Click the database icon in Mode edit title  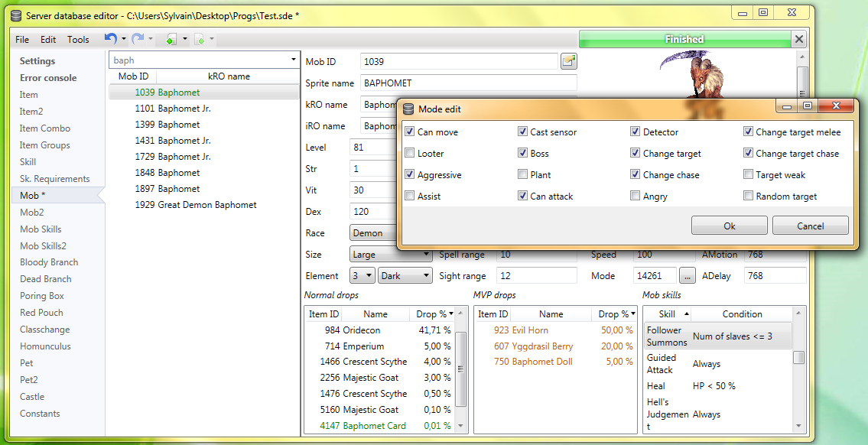[408, 109]
